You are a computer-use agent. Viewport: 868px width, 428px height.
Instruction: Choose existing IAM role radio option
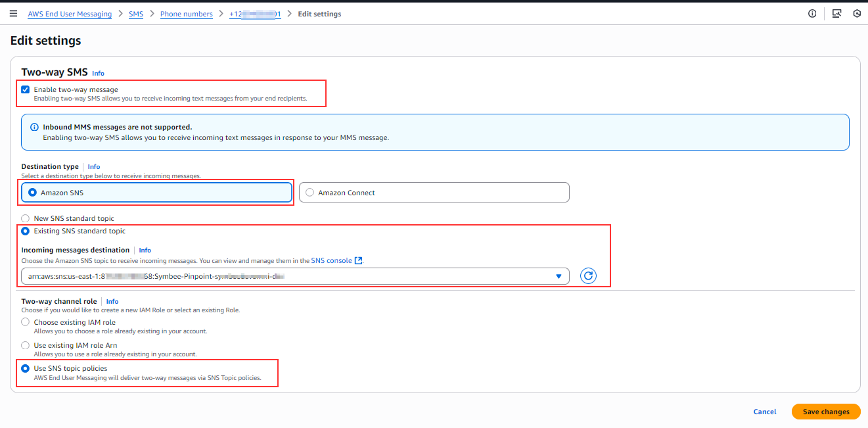[26, 323]
